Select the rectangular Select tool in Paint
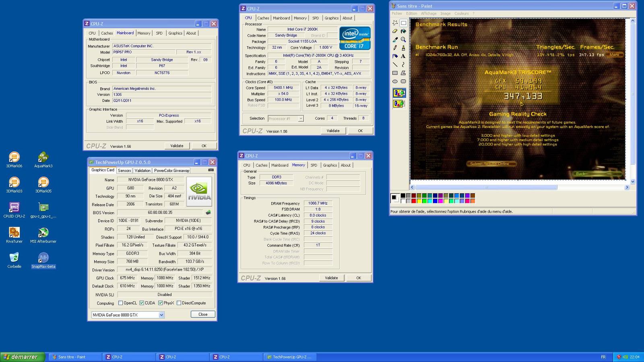The height and width of the screenshot is (362, 644). (403, 23)
